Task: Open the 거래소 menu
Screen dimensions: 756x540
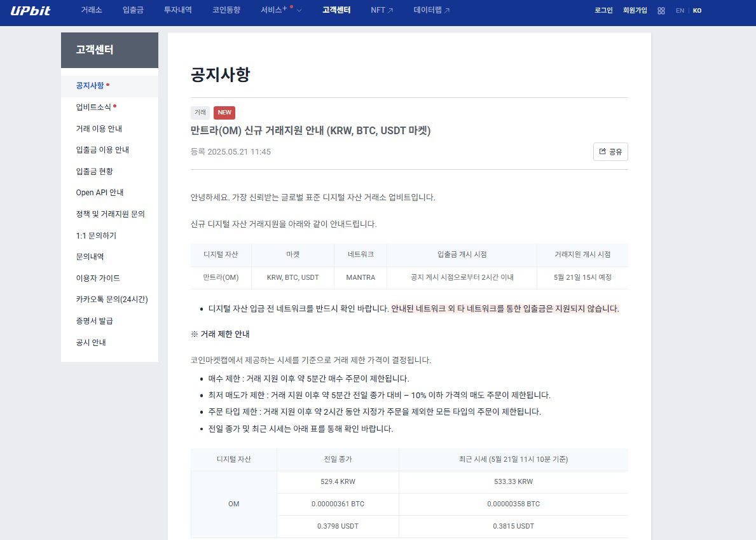Action: pyautogui.click(x=91, y=10)
